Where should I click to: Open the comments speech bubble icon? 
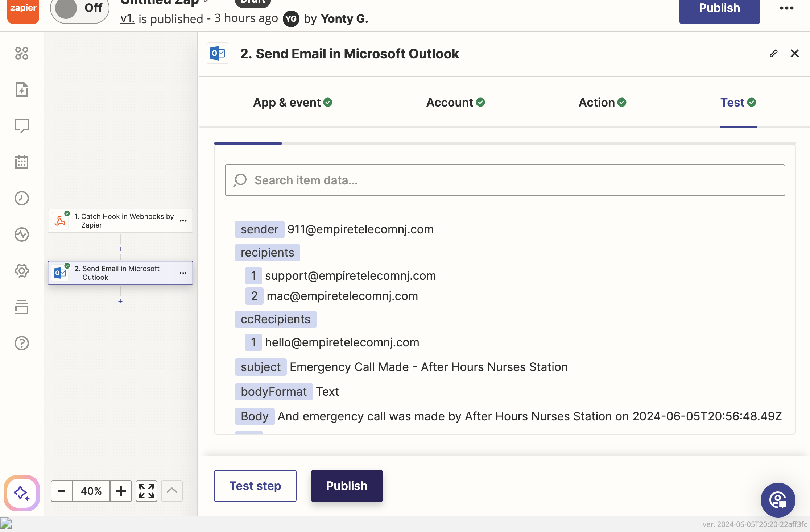[22, 126]
